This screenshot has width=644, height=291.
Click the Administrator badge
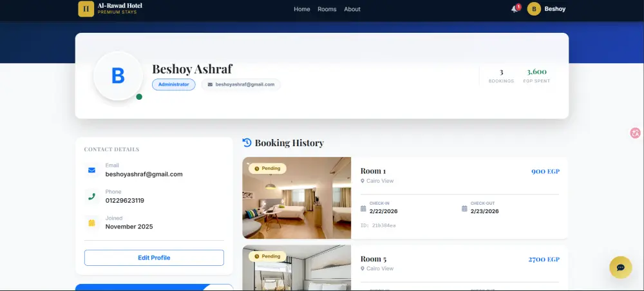point(174,84)
